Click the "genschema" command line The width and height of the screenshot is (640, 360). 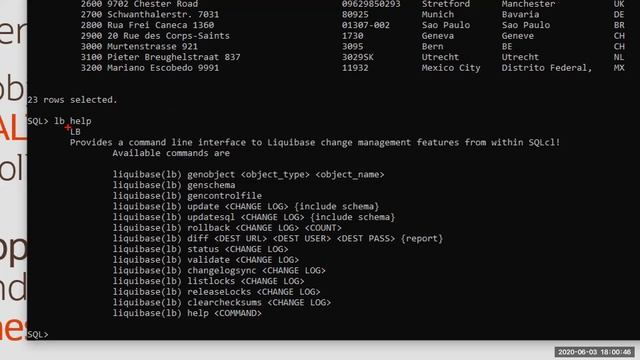click(x=174, y=185)
